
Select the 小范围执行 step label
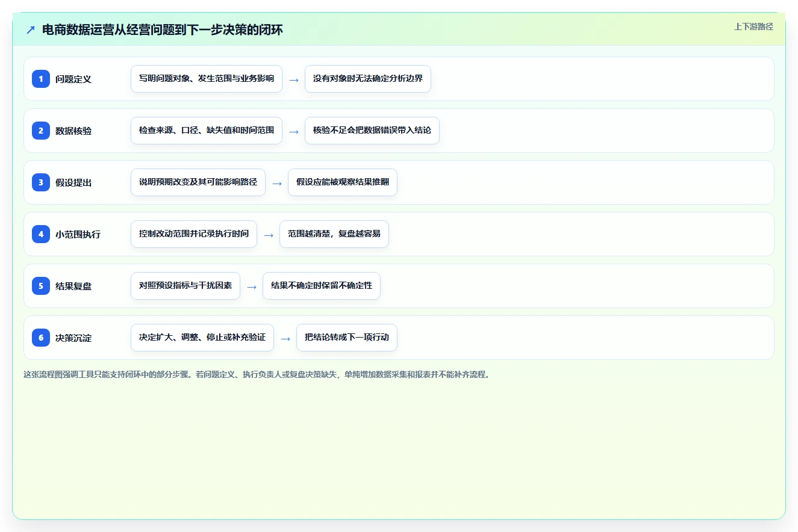(x=78, y=234)
